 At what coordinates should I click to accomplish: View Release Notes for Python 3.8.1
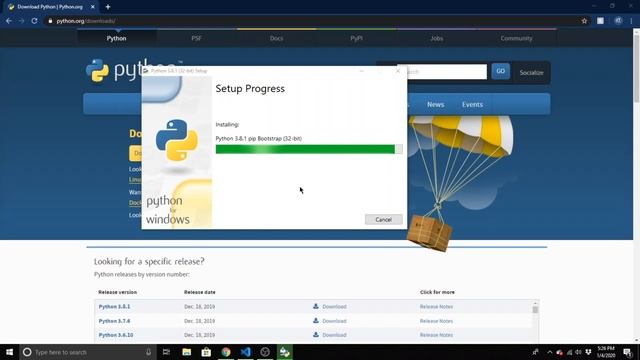coord(436,307)
